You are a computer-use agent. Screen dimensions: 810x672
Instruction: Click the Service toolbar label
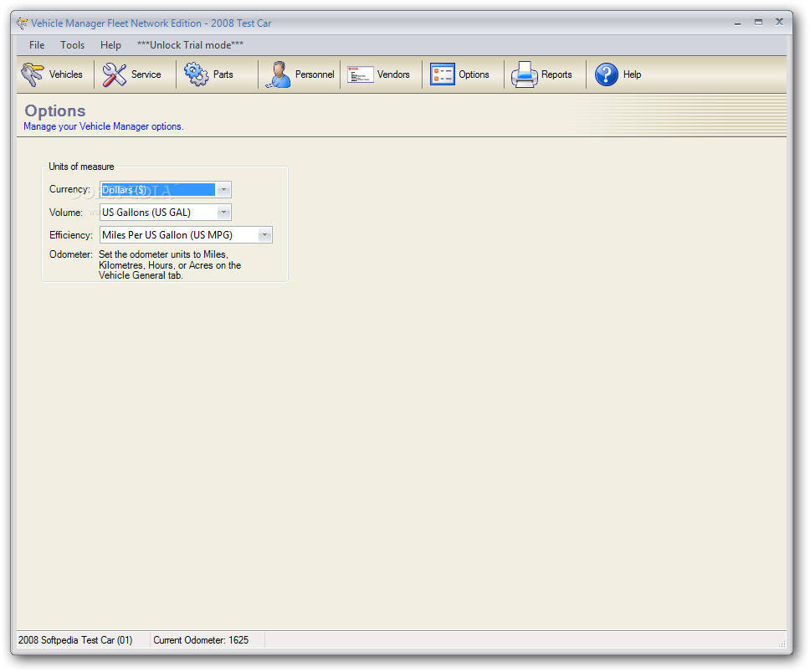click(x=146, y=74)
